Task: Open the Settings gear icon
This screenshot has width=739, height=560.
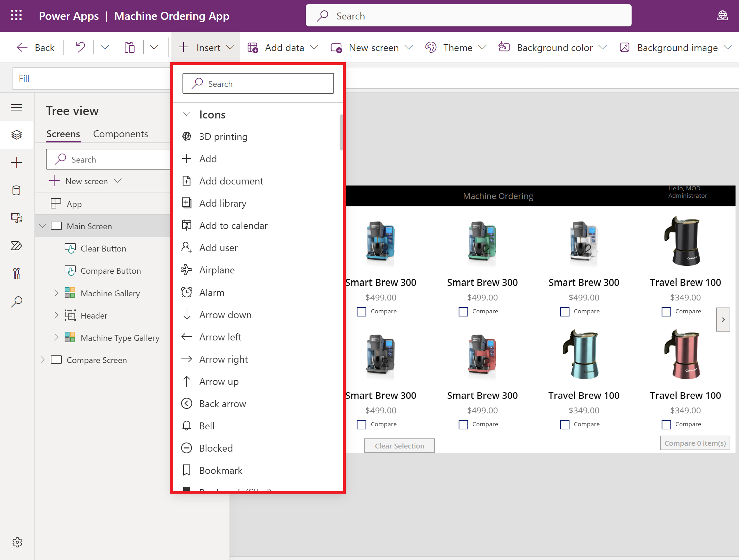Action: (17, 542)
